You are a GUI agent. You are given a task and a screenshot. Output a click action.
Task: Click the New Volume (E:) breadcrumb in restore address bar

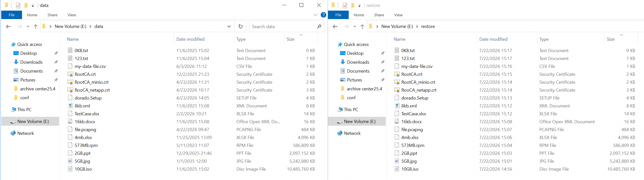(397, 26)
